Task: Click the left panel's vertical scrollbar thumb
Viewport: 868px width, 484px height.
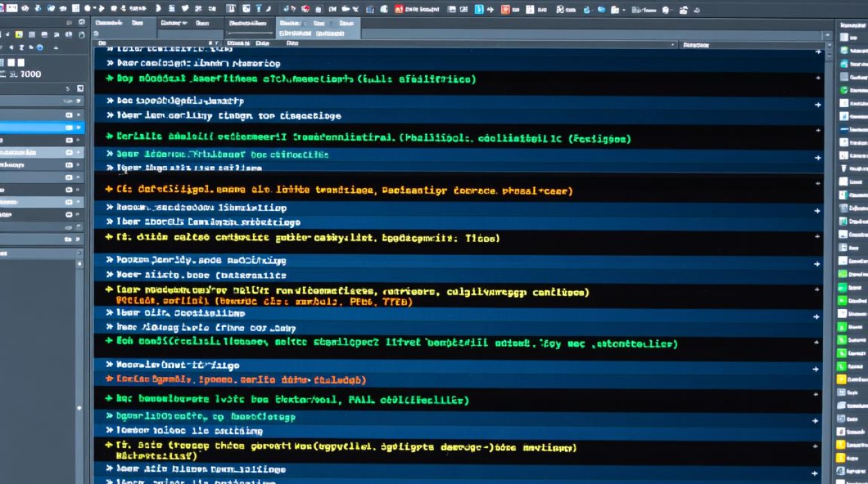Action: [80, 408]
